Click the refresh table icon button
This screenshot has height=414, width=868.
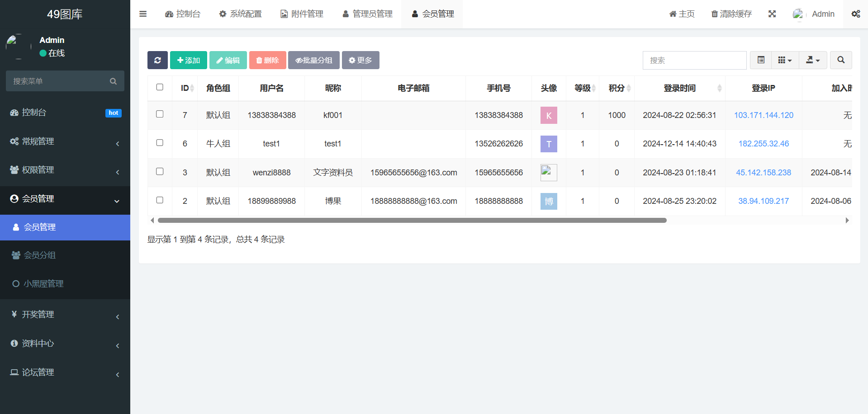click(x=157, y=60)
